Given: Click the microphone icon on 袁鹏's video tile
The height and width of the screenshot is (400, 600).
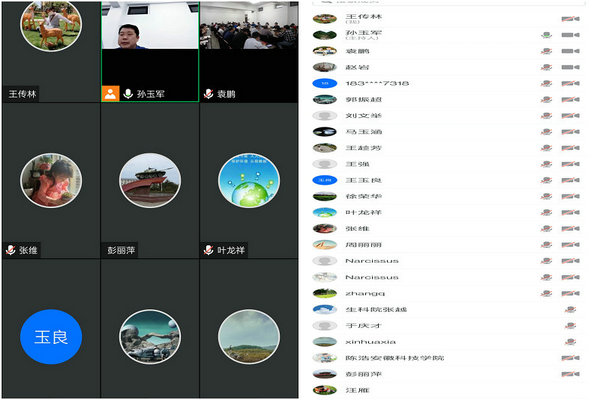Looking at the screenshot, I should [x=209, y=94].
